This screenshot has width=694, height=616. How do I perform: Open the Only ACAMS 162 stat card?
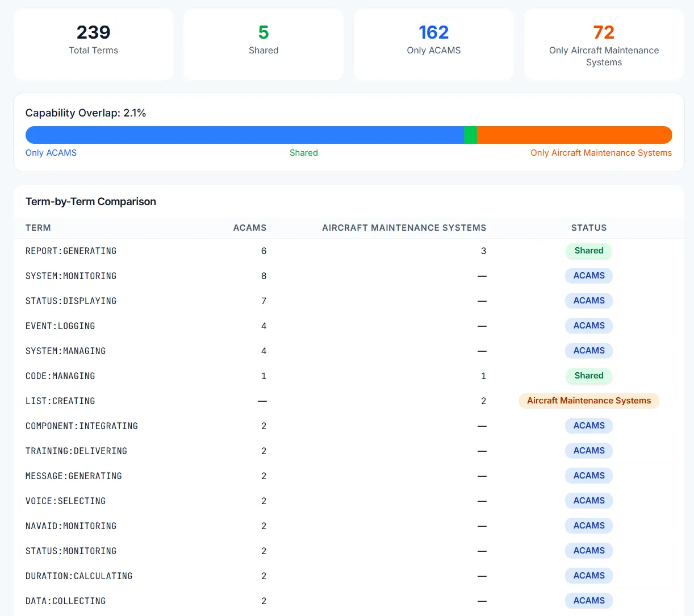[433, 44]
